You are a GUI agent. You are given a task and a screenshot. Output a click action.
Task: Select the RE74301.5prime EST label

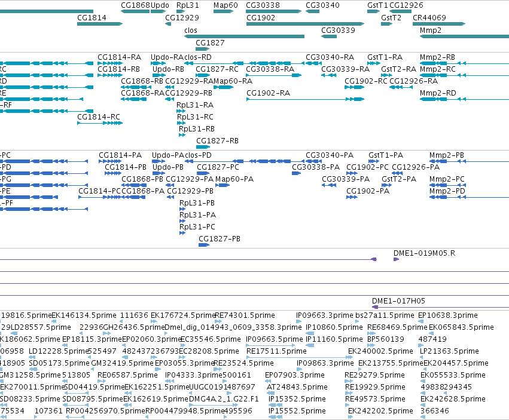click(x=245, y=315)
